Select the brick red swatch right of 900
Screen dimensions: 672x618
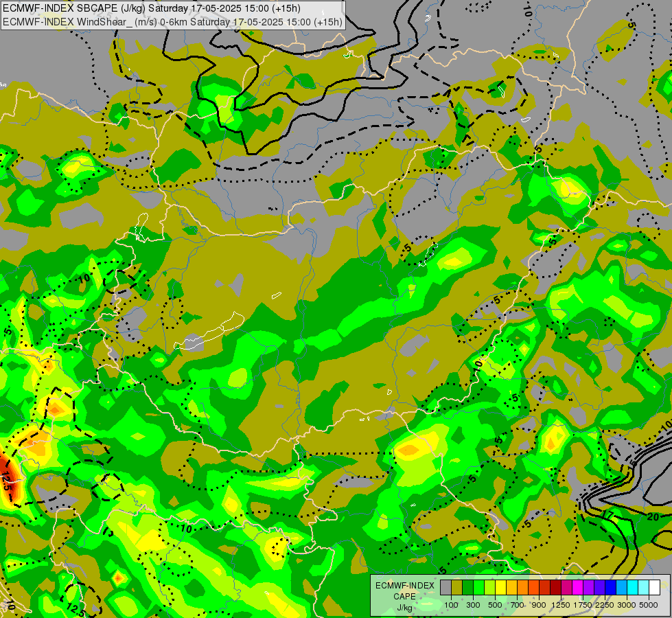coord(545,587)
